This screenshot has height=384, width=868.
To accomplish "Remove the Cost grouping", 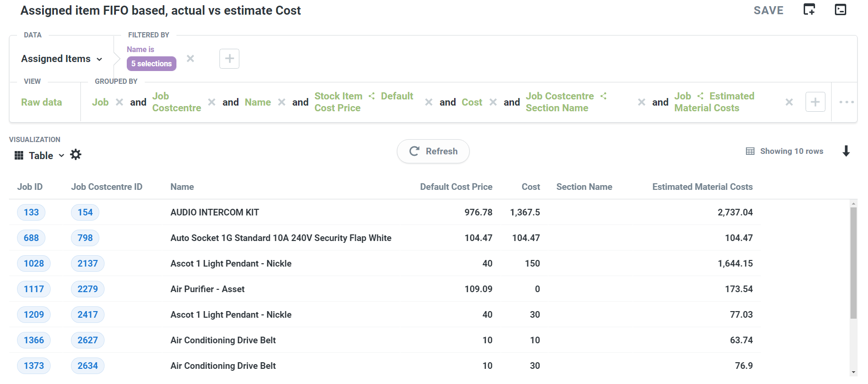I will coord(493,102).
